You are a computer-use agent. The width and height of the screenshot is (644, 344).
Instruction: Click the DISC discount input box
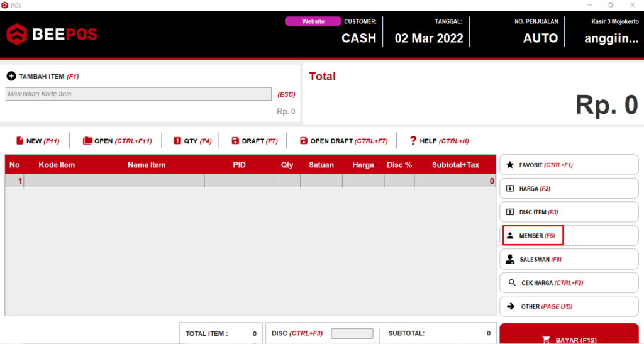tap(352, 333)
